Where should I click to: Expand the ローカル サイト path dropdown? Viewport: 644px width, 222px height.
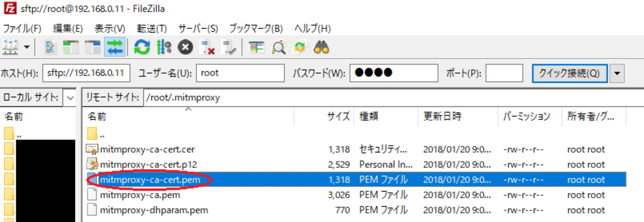click(x=70, y=98)
